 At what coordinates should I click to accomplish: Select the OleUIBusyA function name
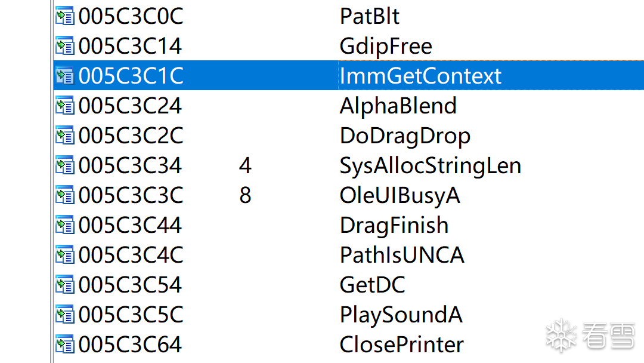400,195
